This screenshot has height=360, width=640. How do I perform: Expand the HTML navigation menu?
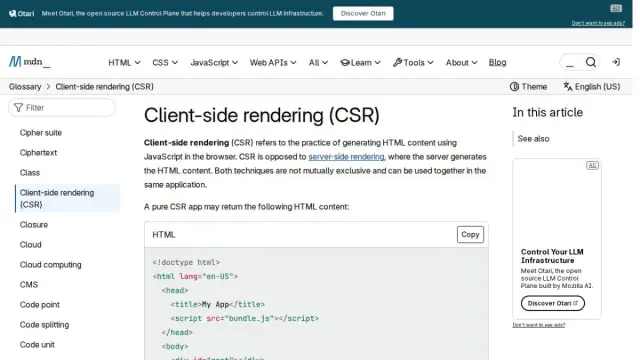click(124, 62)
